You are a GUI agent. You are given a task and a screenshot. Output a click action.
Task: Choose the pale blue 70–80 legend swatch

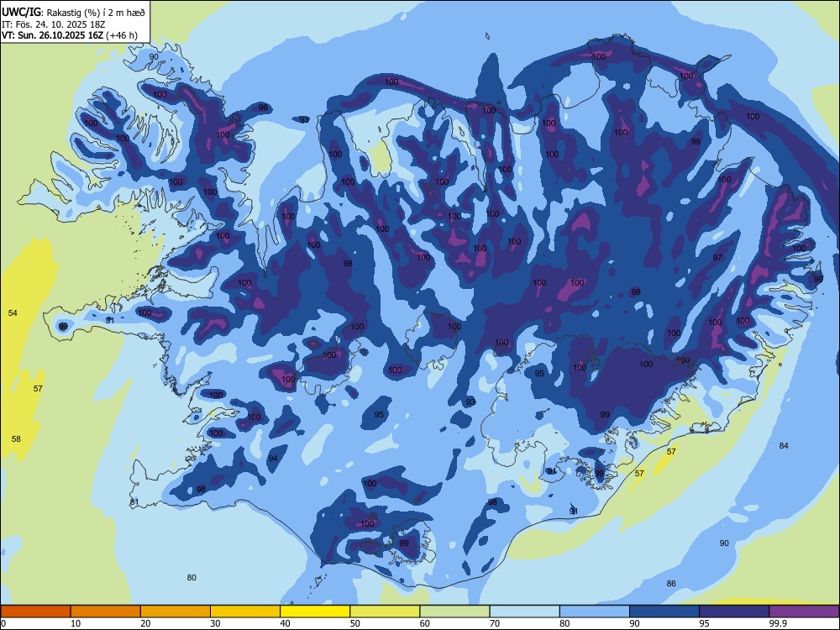(x=524, y=612)
